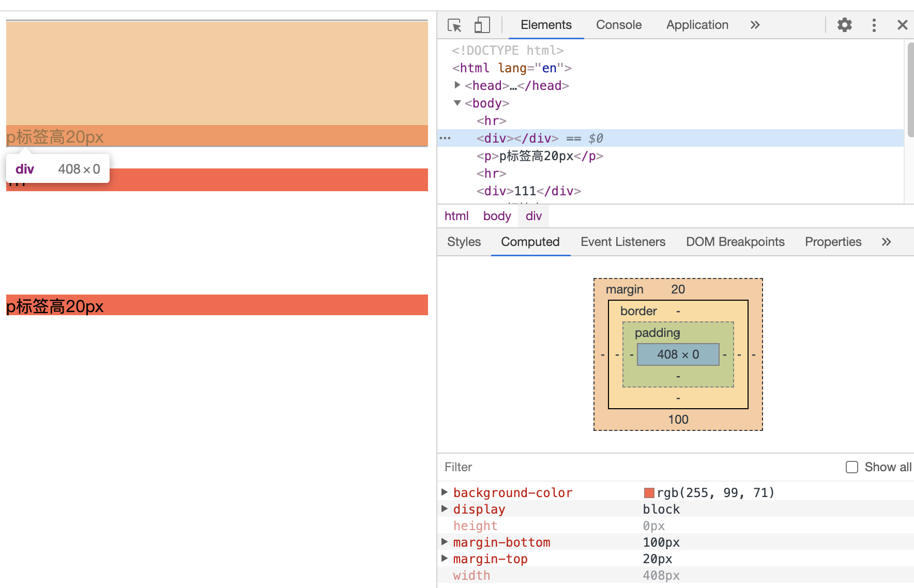Viewport: 914px width, 588px height.
Task: Open DevTools settings gear
Action: pyautogui.click(x=844, y=25)
